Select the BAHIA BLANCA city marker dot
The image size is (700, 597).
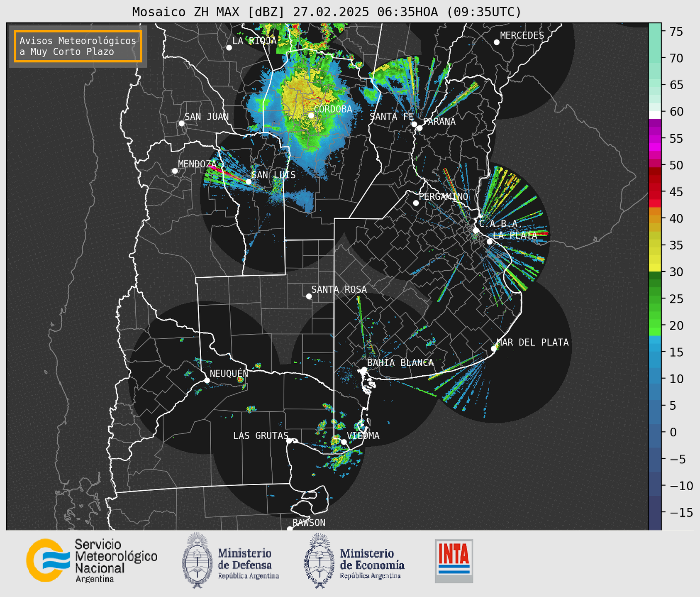coord(364,369)
